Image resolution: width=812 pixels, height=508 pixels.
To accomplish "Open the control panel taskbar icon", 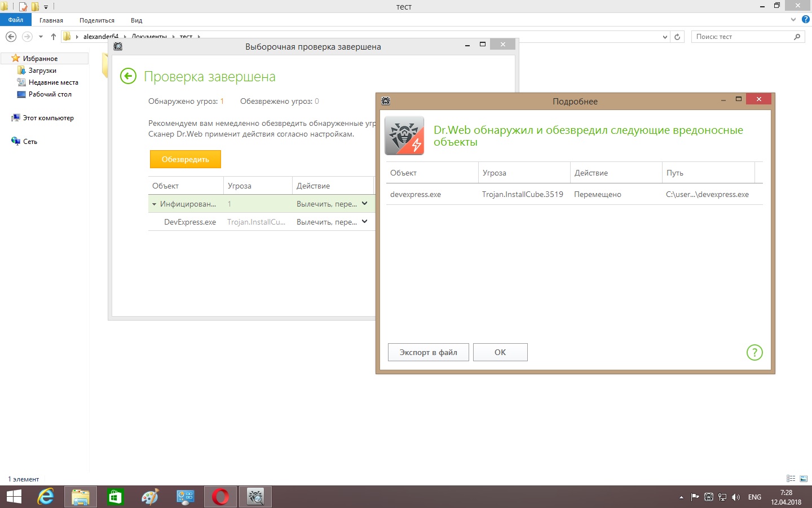I will pos(186,497).
